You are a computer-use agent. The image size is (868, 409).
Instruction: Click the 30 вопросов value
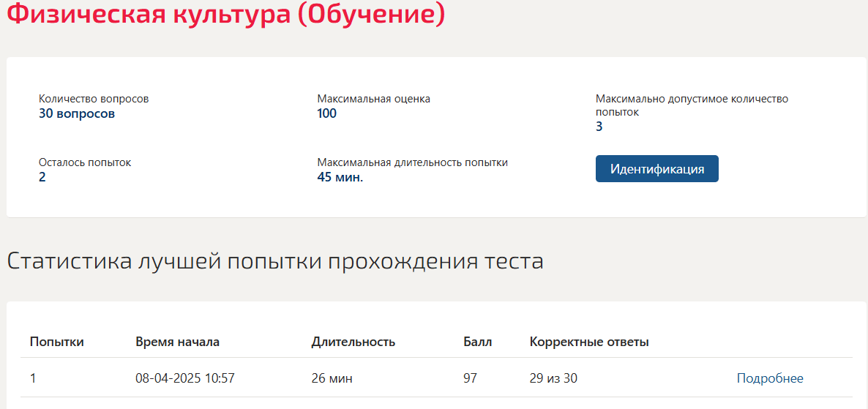77,114
